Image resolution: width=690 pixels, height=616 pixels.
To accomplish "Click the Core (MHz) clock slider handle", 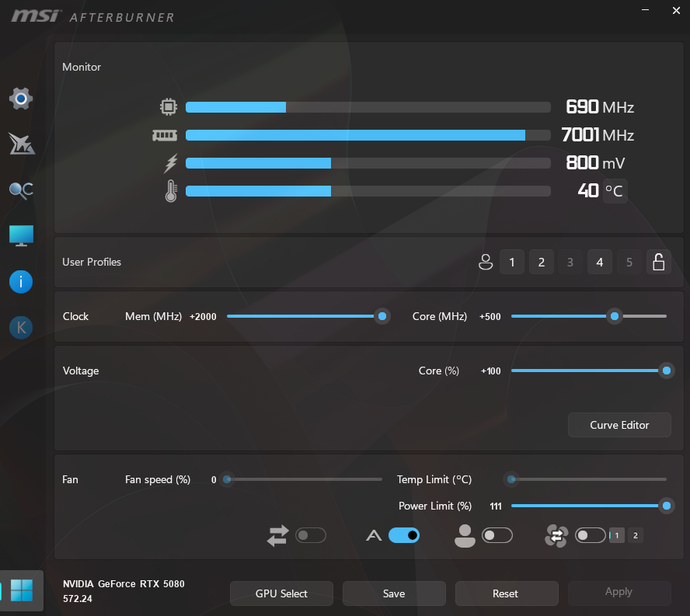I will pyautogui.click(x=615, y=316).
